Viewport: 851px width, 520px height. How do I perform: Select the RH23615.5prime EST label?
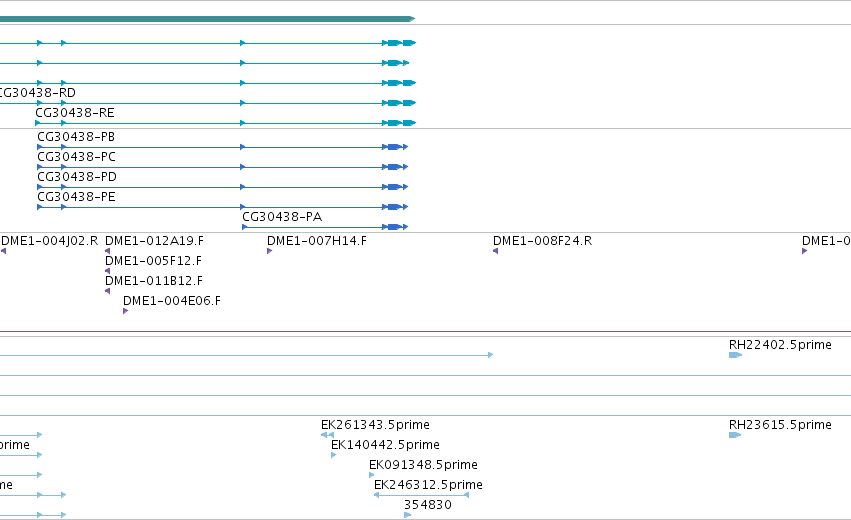point(780,425)
